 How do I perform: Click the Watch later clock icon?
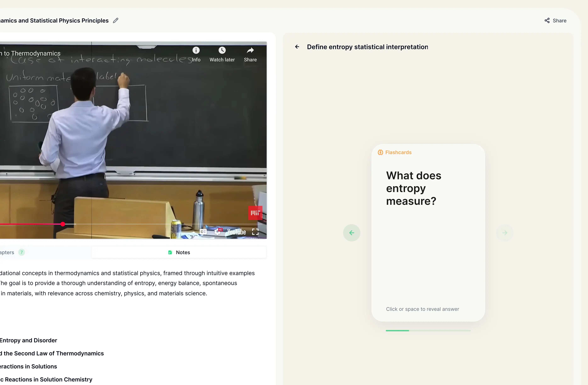[x=222, y=51]
